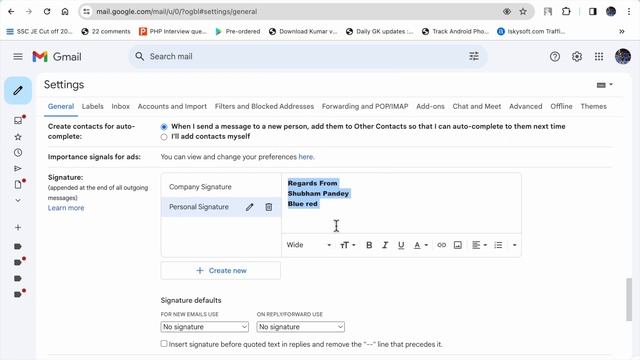The height and width of the screenshot is (360, 640).
Task: Open the Themes settings tab
Action: (593, 106)
